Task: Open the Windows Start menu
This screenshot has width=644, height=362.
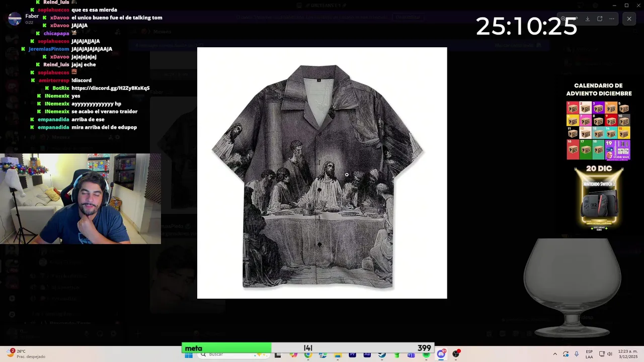Action: (x=189, y=354)
